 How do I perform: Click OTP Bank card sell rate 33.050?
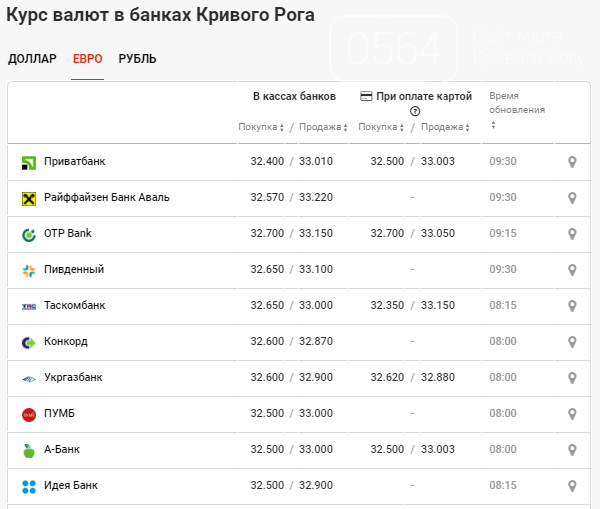438,233
